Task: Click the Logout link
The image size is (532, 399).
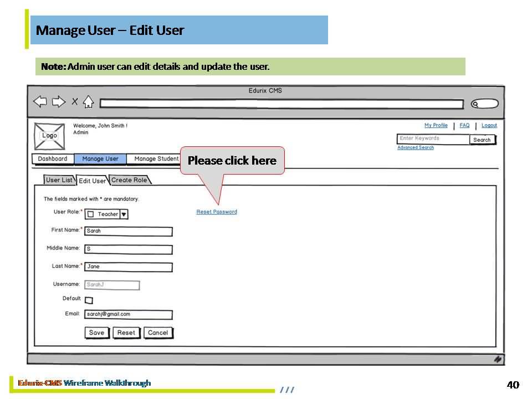Action: 489,125
